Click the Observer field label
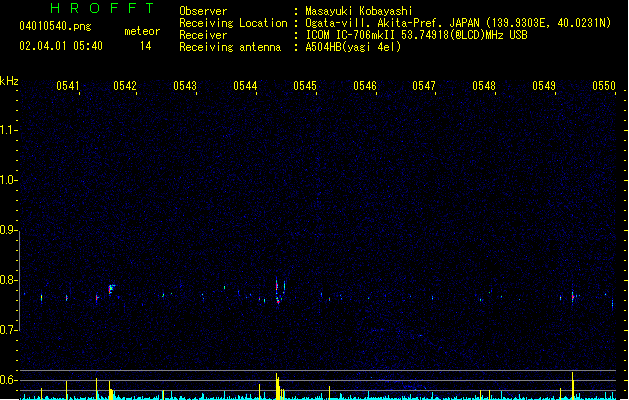Viewport: 629px width, 400px height. click(x=203, y=11)
